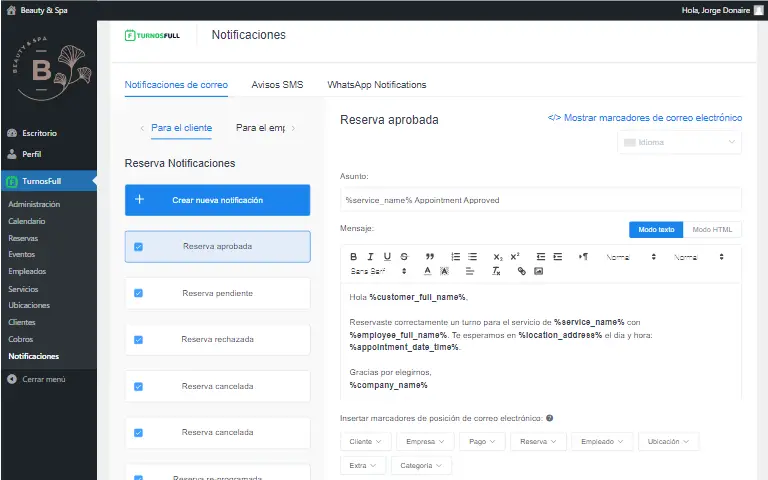Click the underline formatting icon
768x480 pixels.
[x=387, y=257]
